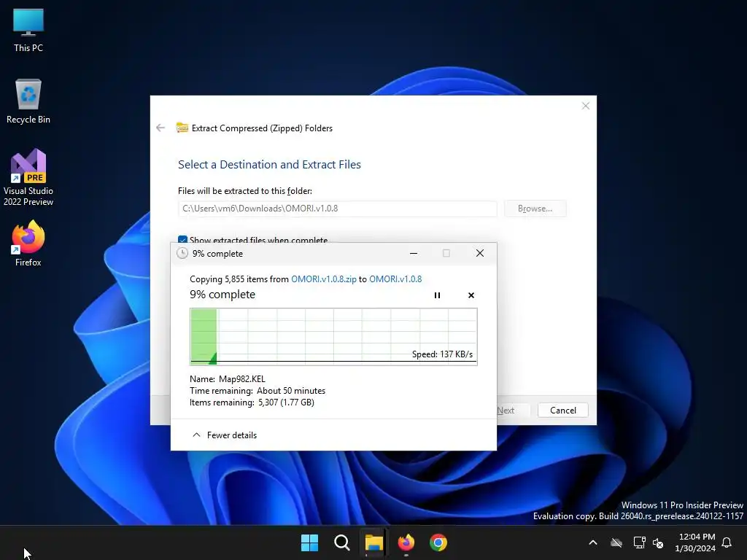Go back using the wizard back arrow
The width and height of the screenshot is (747, 560).
coord(160,128)
